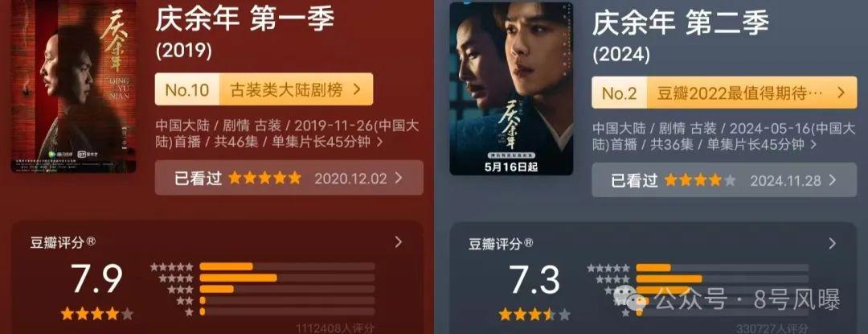Select the five-star rating bar for season one
The height and width of the screenshot is (334, 868).
pyautogui.click(x=287, y=266)
